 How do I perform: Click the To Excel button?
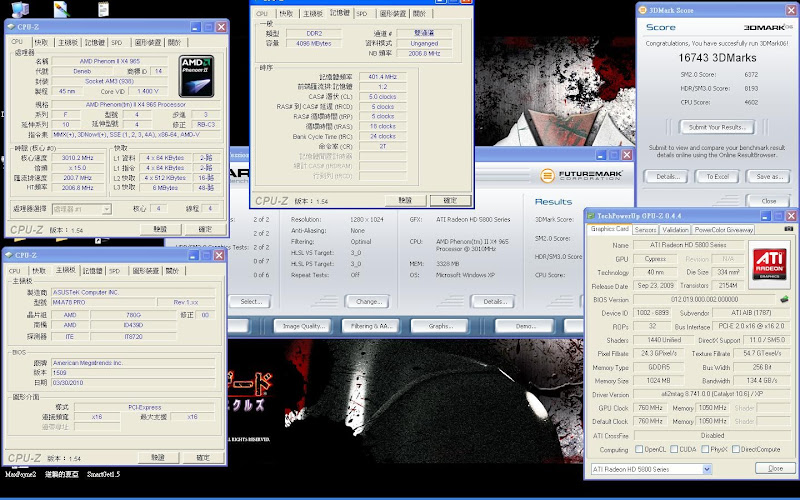pyautogui.click(x=717, y=176)
